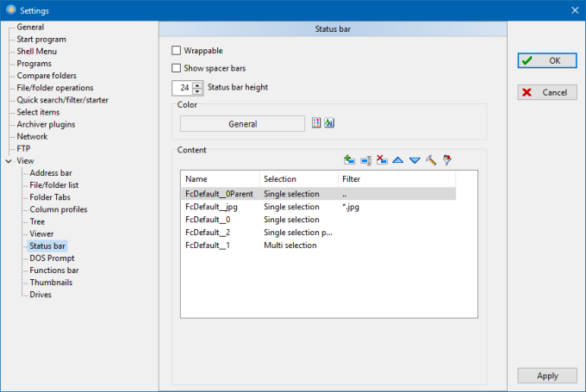
Task: Sort by the Name column header
Action: point(220,179)
